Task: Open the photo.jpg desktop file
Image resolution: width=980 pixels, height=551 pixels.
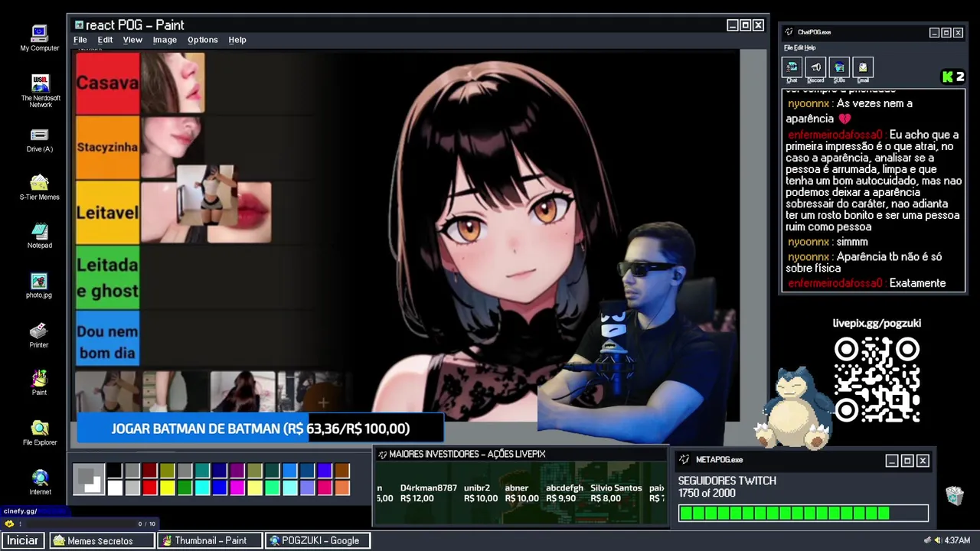Action: point(39,285)
